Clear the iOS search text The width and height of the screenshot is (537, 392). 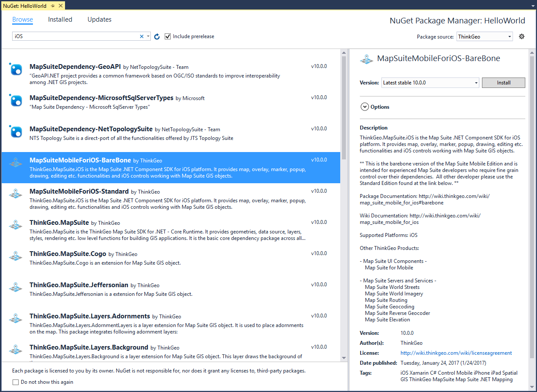[x=141, y=36]
